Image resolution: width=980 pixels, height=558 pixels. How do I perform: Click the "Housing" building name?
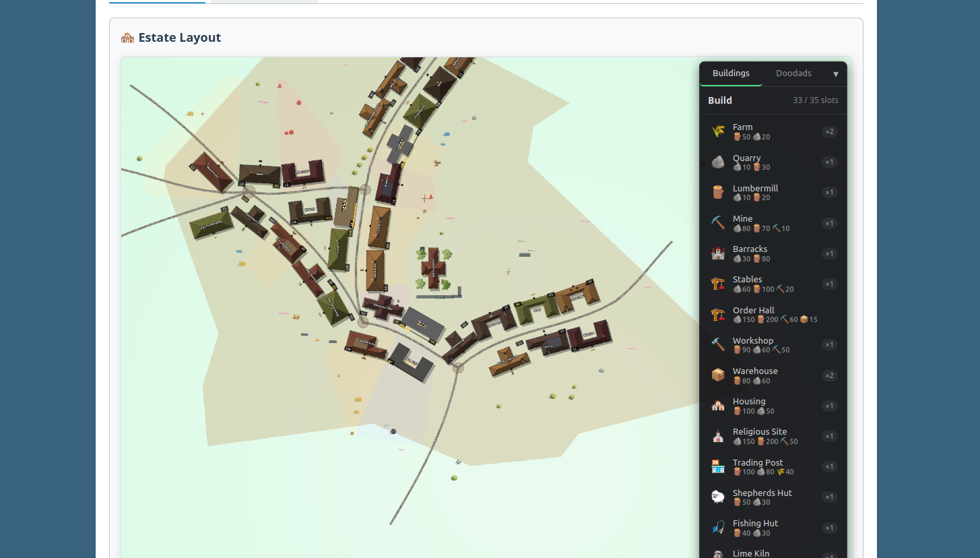(x=749, y=401)
